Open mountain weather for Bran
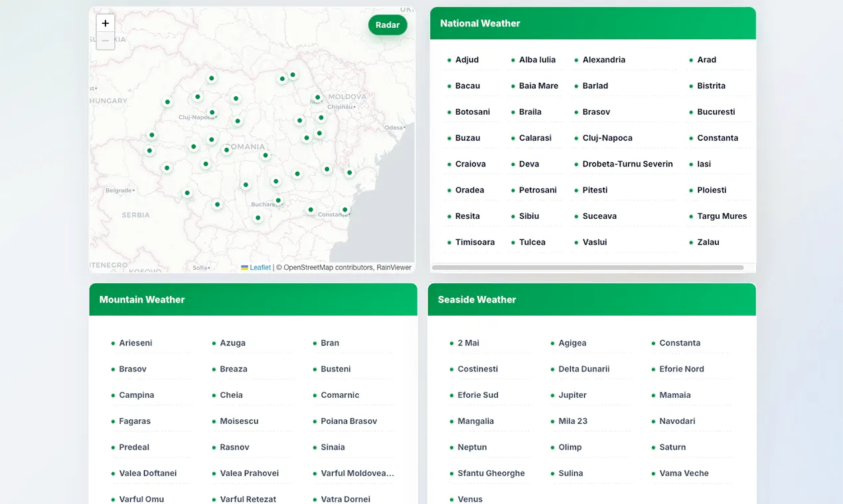The height and width of the screenshot is (504, 843). click(x=330, y=343)
